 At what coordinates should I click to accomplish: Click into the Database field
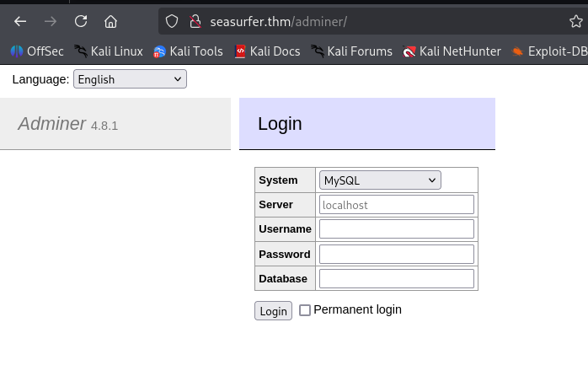(397, 279)
